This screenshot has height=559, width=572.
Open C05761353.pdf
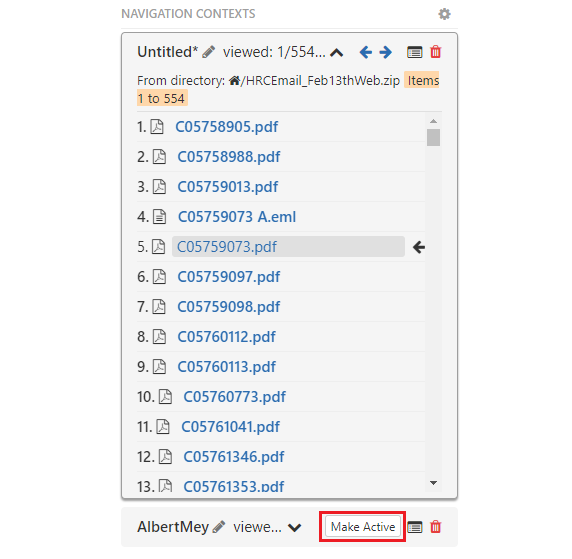pos(234,486)
